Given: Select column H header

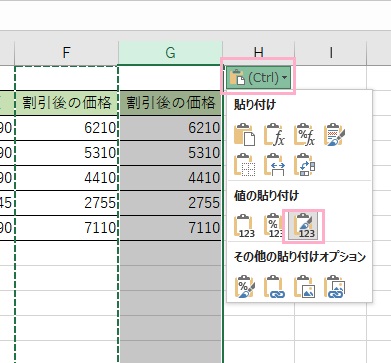Looking at the screenshot, I should point(258,53).
